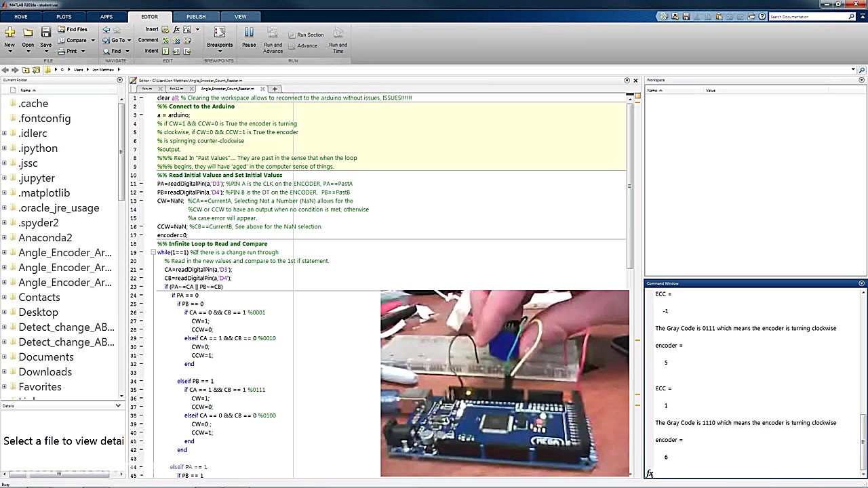Switch to the PLOTS ribbon tab

click(63, 16)
